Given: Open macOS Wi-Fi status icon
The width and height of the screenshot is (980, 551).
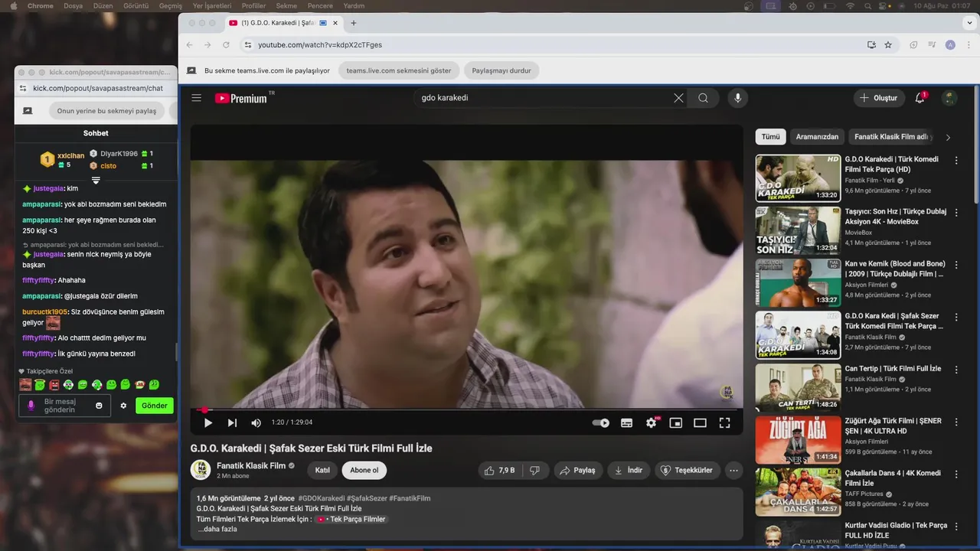Looking at the screenshot, I should pyautogui.click(x=850, y=5).
